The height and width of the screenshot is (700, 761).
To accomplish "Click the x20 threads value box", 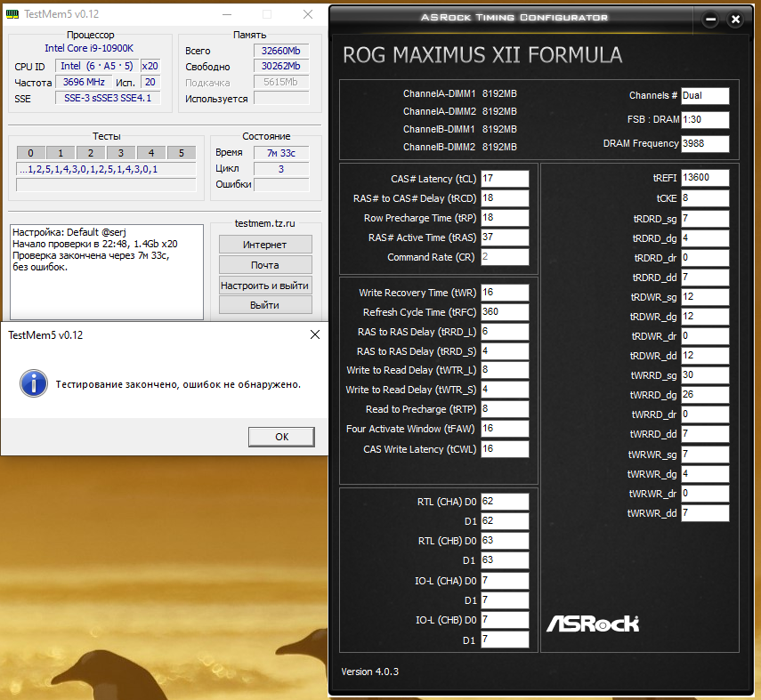I will (150, 66).
